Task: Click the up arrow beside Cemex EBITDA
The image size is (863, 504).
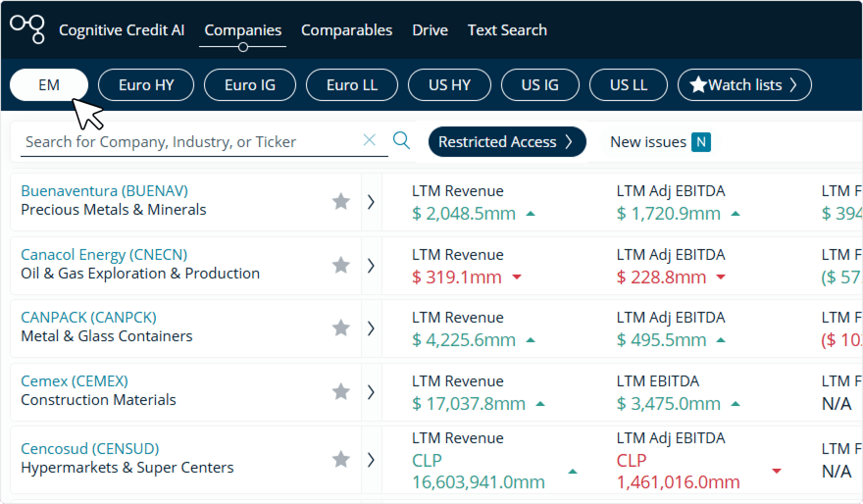Action: coord(736,404)
